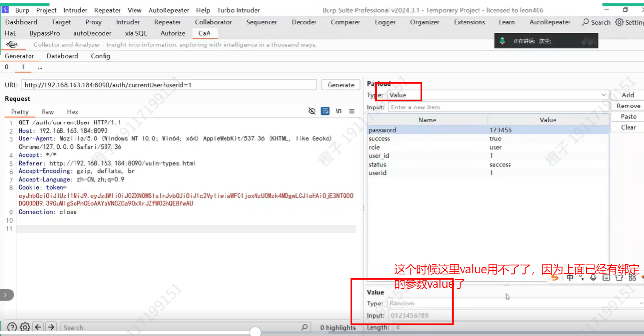Open the HaE extension tab
The width and height of the screenshot is (644, 336).
11,33
